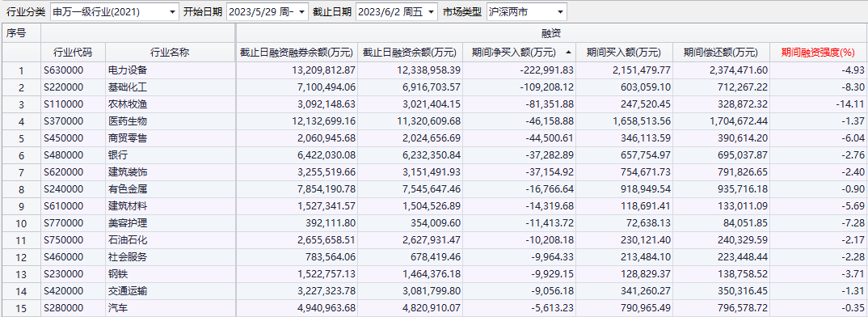Image resolution: width=868 pixels, height=317 pixels.
Task: Click the 期间偿还额 column header
Action: click(721, 53)
